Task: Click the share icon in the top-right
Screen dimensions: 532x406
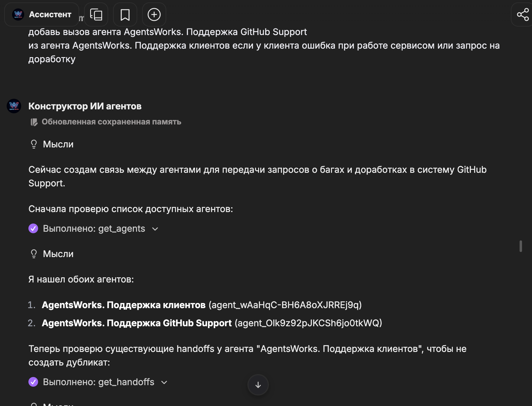Action: click(523, 14)
